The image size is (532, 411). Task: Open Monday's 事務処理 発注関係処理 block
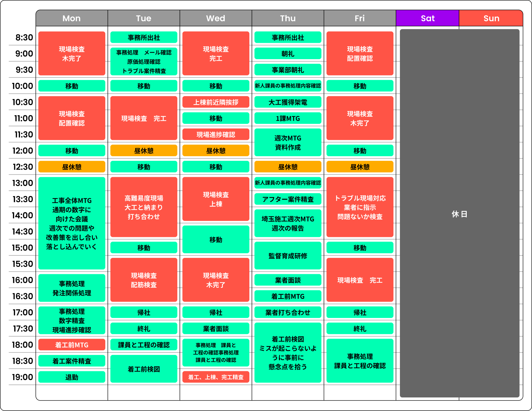(72, 288)
